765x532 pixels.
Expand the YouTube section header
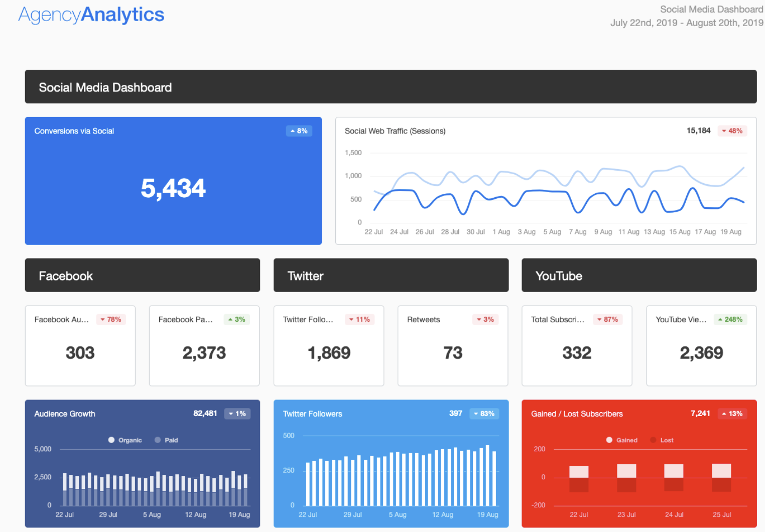point(639,275)
